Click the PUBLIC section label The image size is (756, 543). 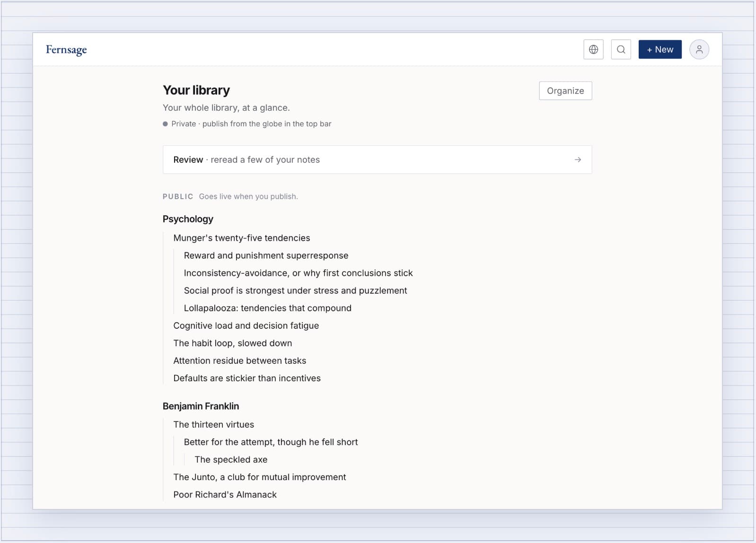click(178, 196)
